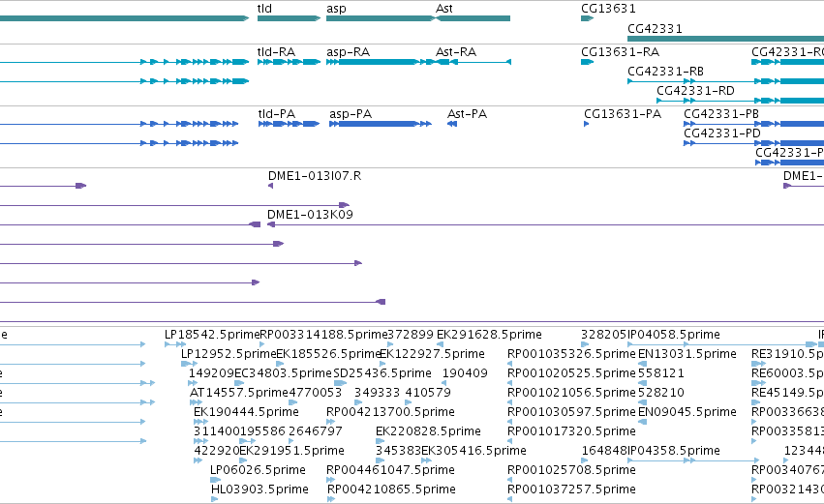This screenshot has height=504, width=824.
Task: Click the CG42331 gene bar
Action: [x=726, y=39]
